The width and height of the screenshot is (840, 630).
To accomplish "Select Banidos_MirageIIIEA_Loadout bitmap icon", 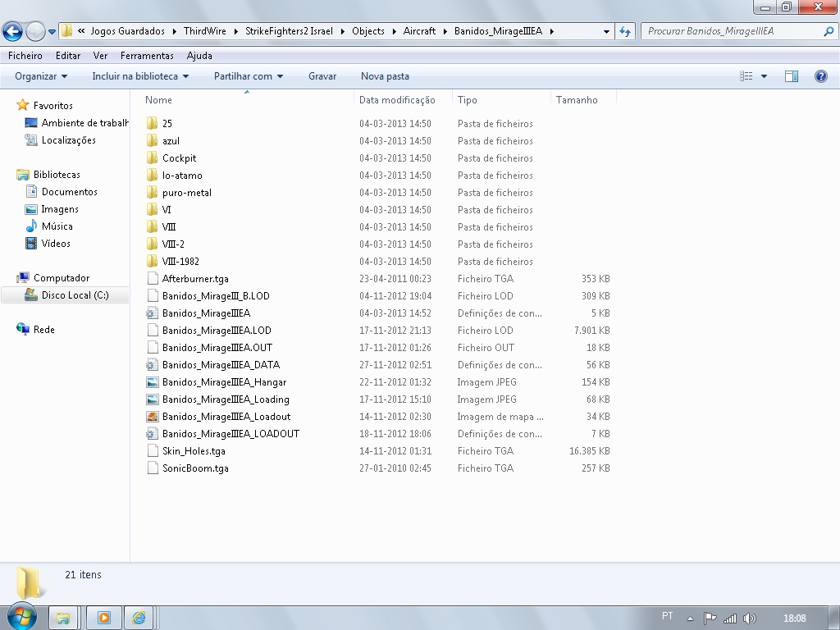I will click(152, 416).
